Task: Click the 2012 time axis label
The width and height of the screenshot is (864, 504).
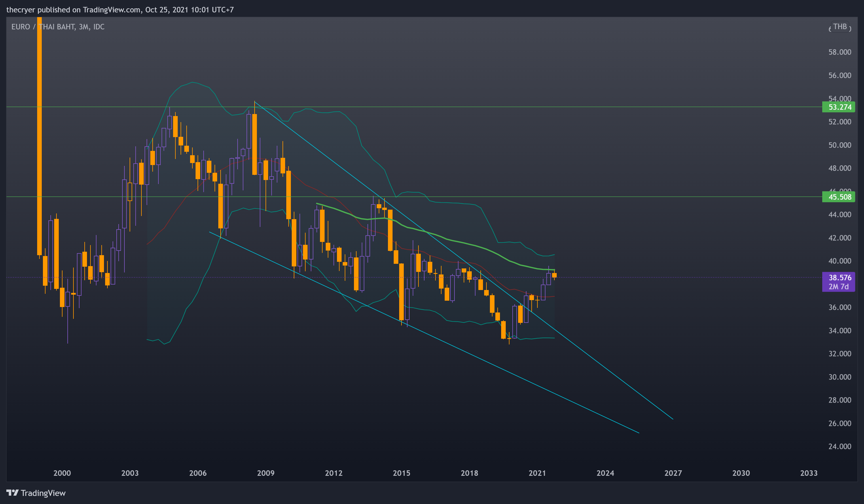Action: pos(334,473)
